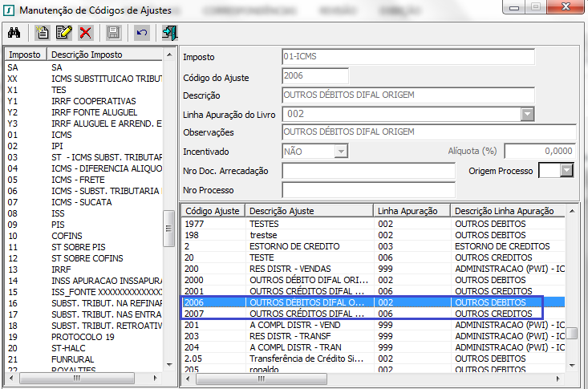Click the Nro Doc. Arrecadação input field
The height and width of the screenshot is (389, 588).
pos(367,171)
